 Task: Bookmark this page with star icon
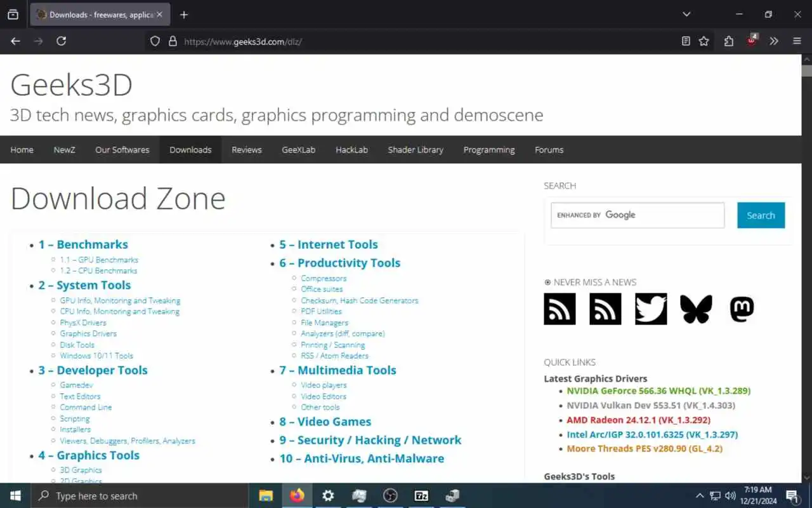click(x=704, y=41)
